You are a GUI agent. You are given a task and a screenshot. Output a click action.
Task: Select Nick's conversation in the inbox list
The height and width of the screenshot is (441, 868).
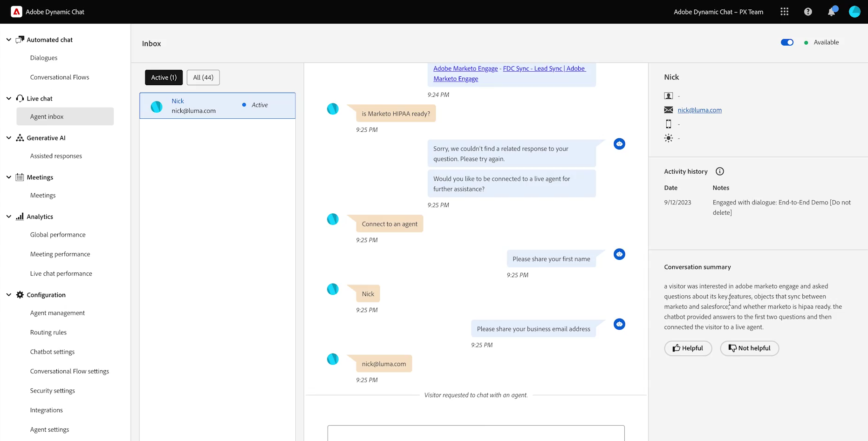pos(218,106)
